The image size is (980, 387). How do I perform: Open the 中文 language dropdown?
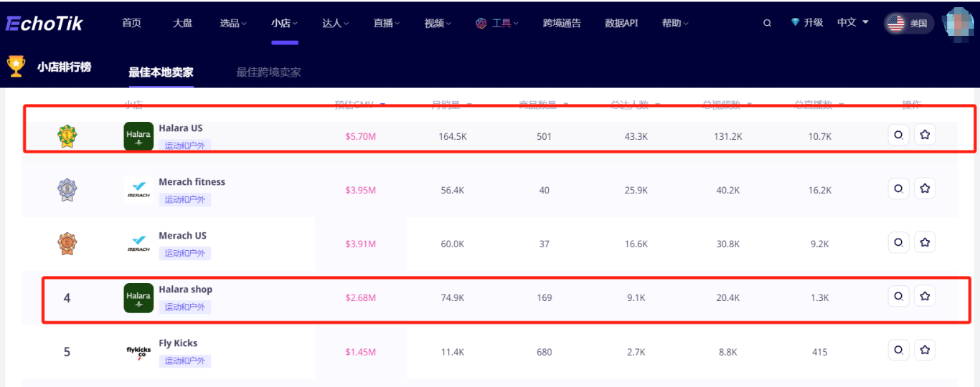click(x=852, y=23)
